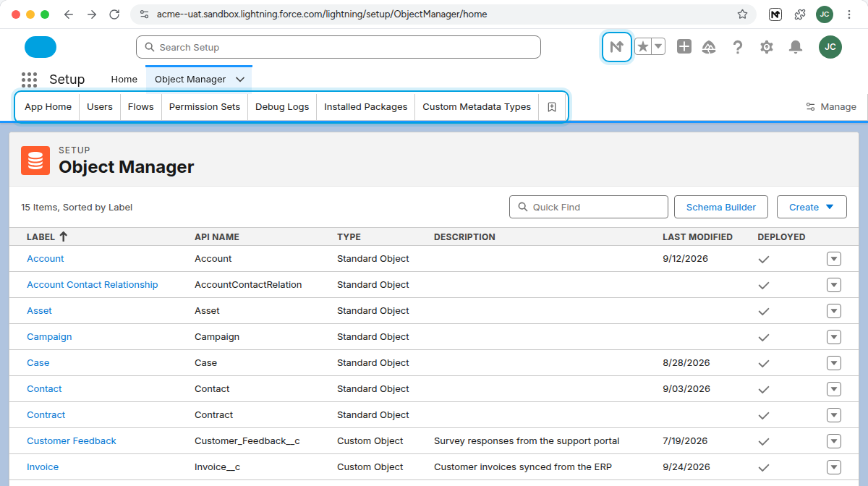Viewport: 868px width, 486px height.
Task: Click the N arrow extension button in header
Action: click(x=617, y=47)
